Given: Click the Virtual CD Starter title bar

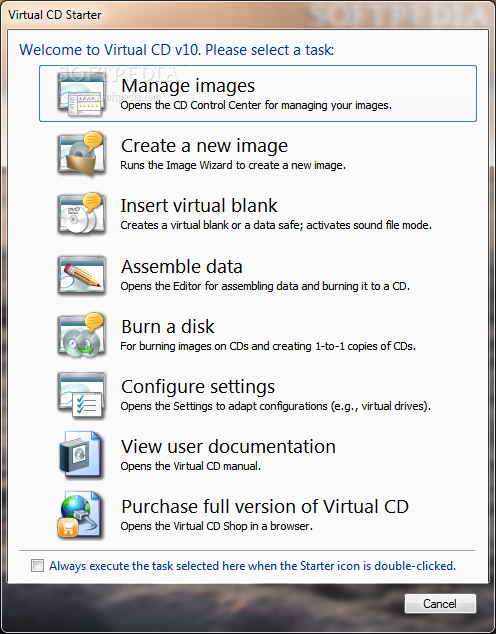Looking at the screenshot, I should 247,15.
